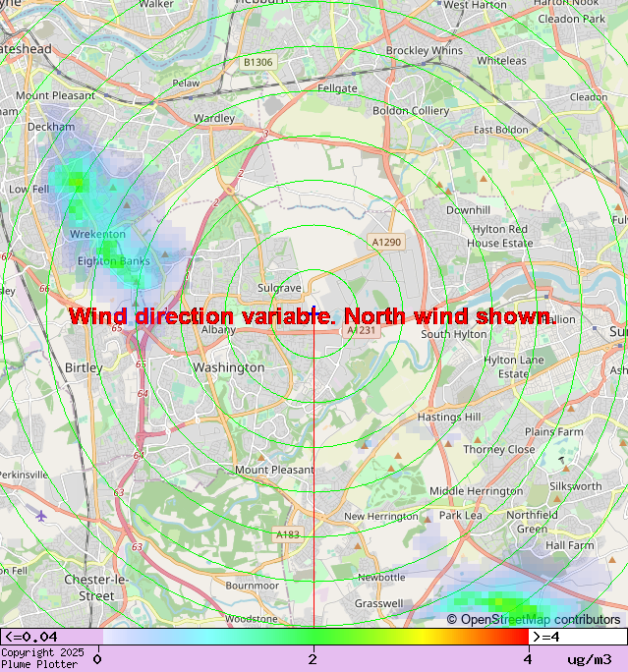The height and width of the screenshot is (672, 628).
Task: Click the Pelaw label
Action: (186, 84)
